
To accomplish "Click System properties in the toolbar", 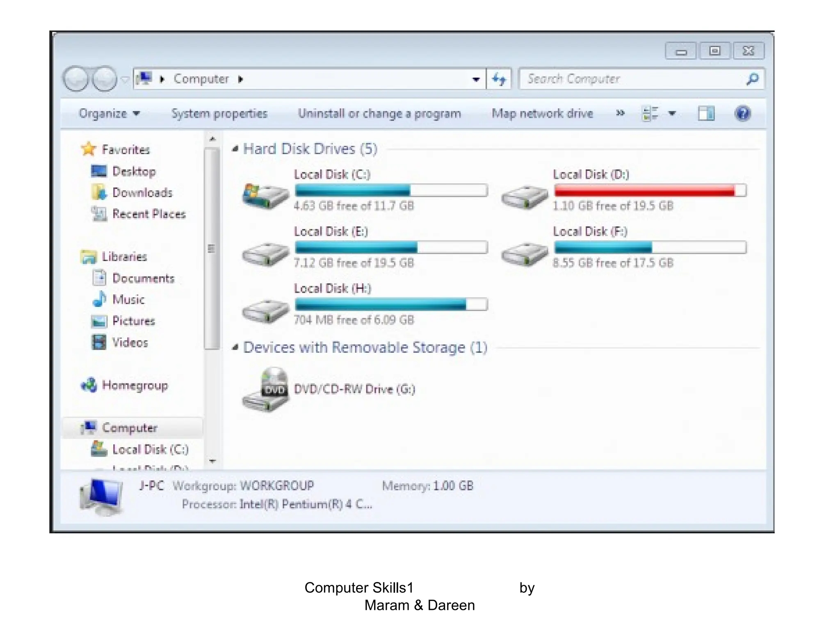I will 219,113.
